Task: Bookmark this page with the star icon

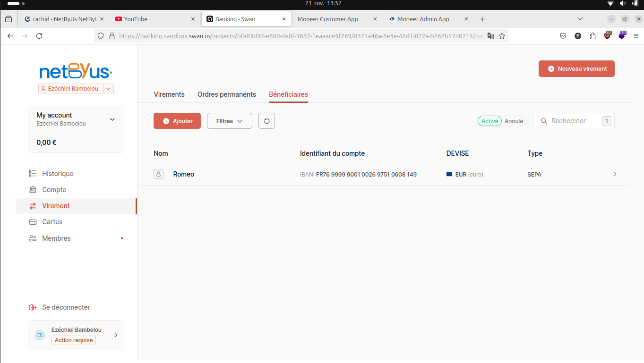Action: pos(502,36)
